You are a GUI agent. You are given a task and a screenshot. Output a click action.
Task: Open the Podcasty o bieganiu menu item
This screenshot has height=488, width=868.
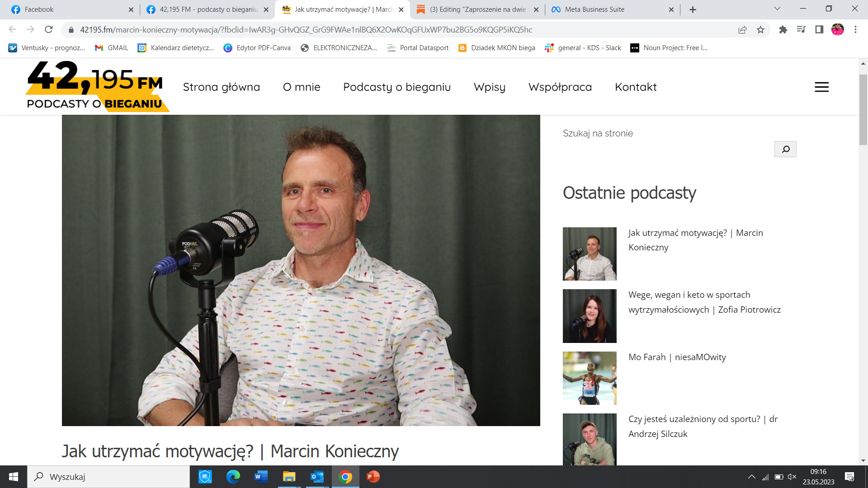[396, 87]
